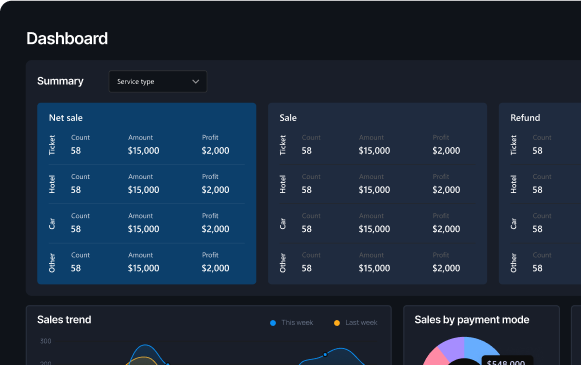Click Car row label in Sale card
581x365 pixels.
click(283, 223)
